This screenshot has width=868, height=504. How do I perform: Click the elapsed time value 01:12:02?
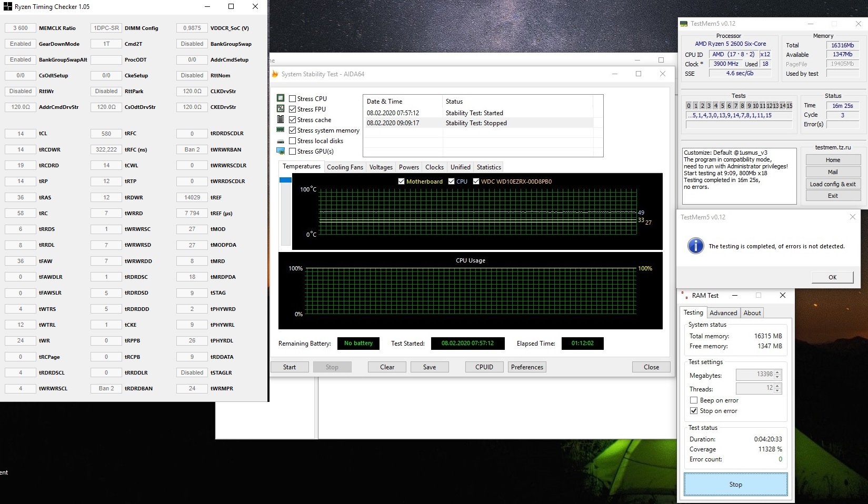click(x=583, y=344)
